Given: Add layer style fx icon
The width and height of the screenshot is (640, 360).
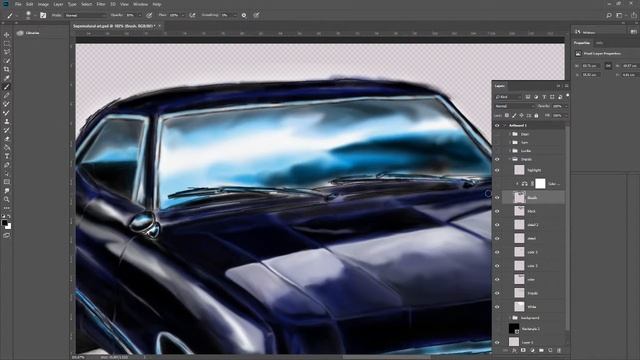Looking at the screenshot, I should pos(514,350).
